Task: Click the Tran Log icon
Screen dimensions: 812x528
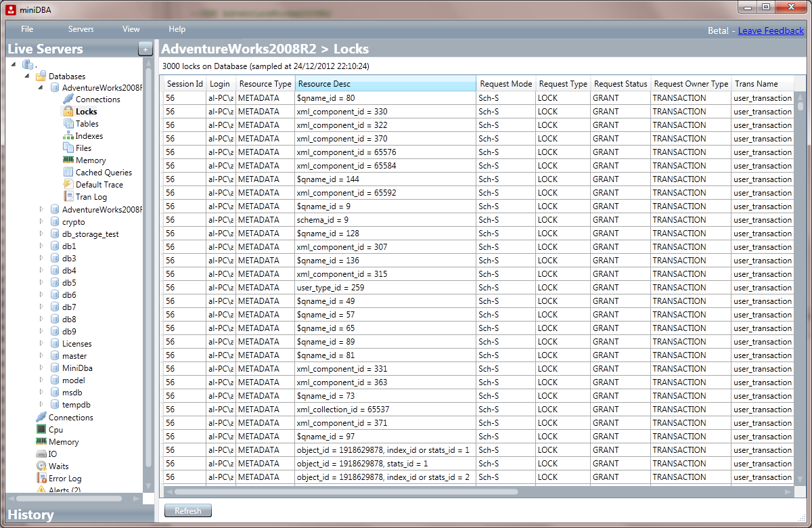Action: click(x=68, y=196)
